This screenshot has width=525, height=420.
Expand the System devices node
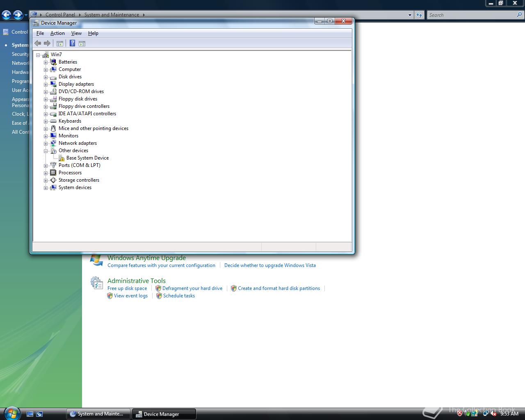[x=46, y=188]
